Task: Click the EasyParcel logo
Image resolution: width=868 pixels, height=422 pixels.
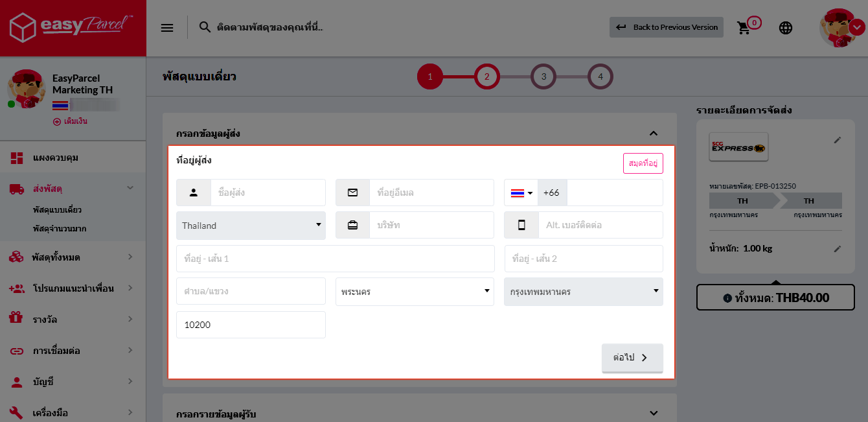Action: coord(73,28)
